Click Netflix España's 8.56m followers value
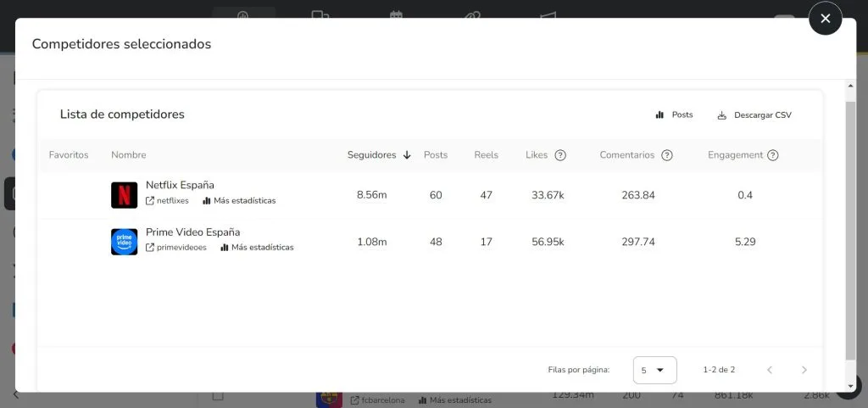 [371, 195]
